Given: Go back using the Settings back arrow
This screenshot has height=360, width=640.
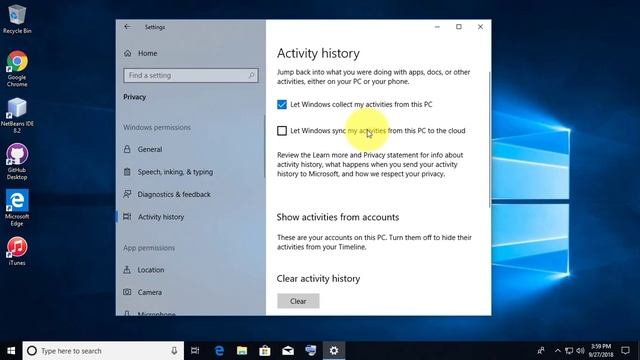Looking at the screenshot, I should (127, 27).
